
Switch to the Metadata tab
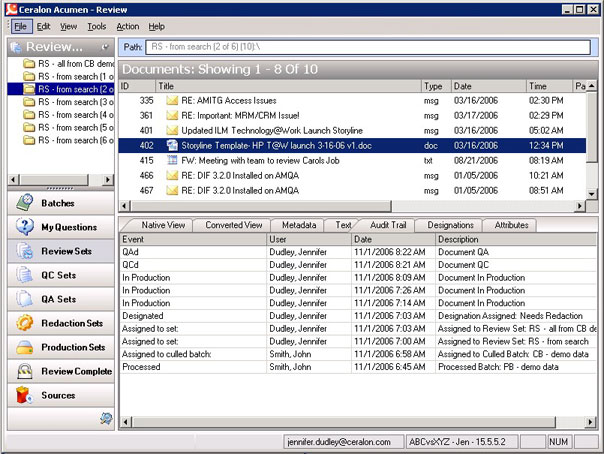click(299, 225)
